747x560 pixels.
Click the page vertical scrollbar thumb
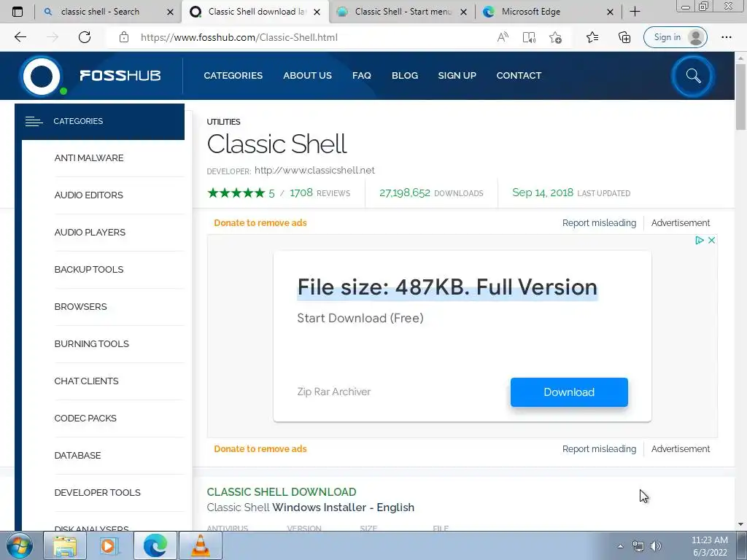[x=740, y=96]
